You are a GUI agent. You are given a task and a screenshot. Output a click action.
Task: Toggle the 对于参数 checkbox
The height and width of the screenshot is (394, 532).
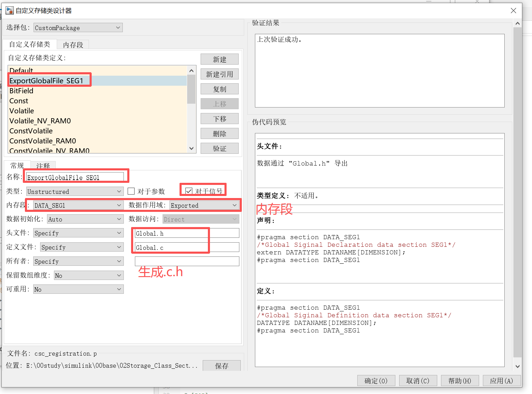[x=131, y=191]
